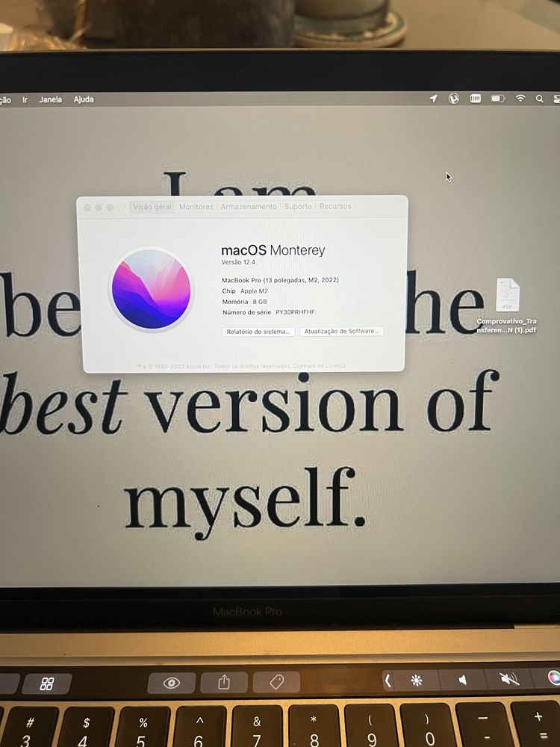Open the Wi-Fi menu bar icon
560x747 pixels.
[520, 98]
